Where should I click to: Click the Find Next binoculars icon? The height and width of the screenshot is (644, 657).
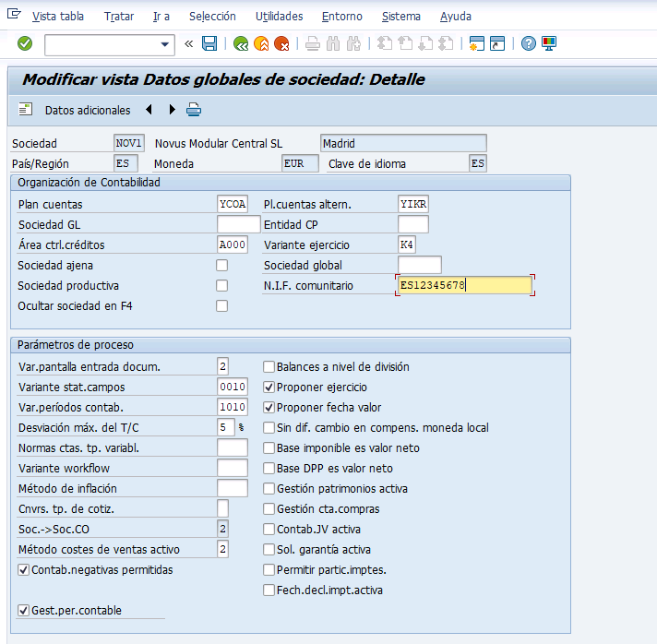(x=353, y=43)
